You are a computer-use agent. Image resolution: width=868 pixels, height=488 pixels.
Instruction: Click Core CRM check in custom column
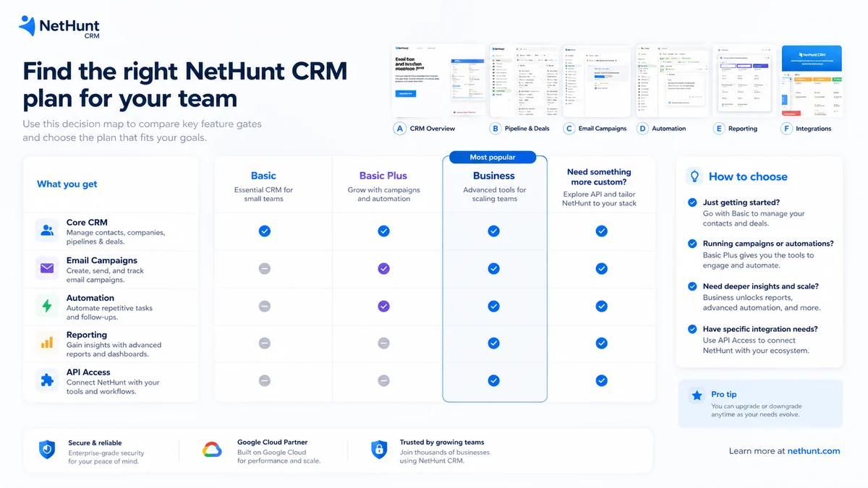pos(601,231)
